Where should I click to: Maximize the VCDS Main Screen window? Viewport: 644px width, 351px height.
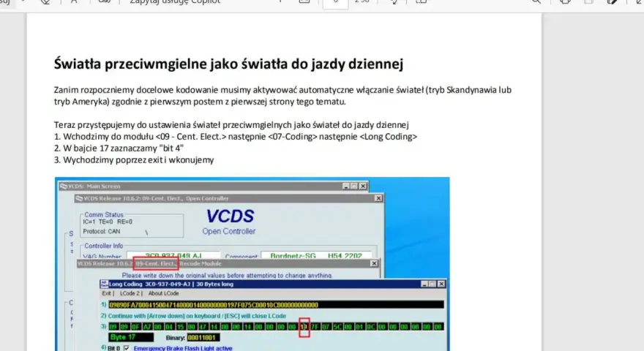tap(354, 186)
